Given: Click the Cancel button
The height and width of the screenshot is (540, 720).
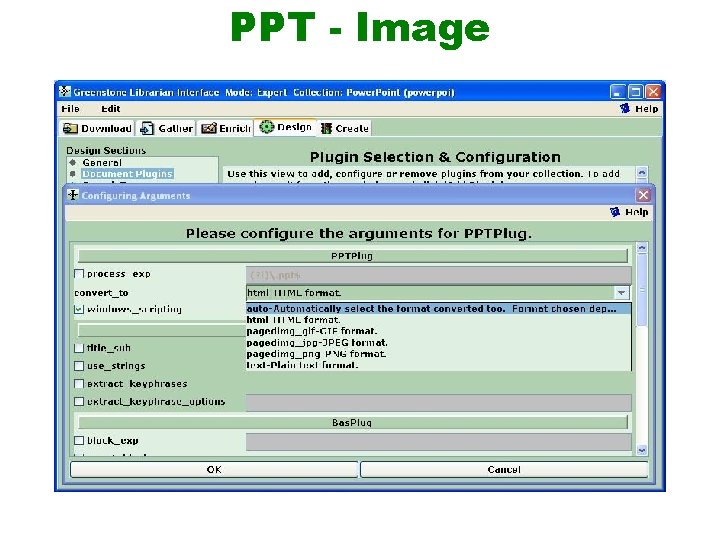Looking at the screenshot, I should click(504, 469).
